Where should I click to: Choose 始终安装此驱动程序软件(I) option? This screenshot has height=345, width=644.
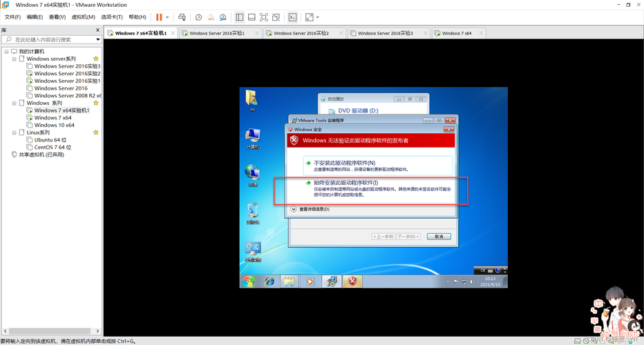(378, 188)
